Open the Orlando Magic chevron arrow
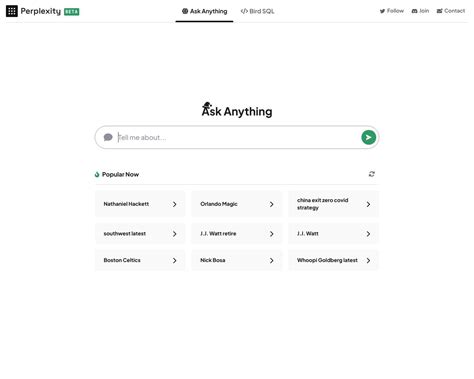Screen dimensions: 474x379 271,204
